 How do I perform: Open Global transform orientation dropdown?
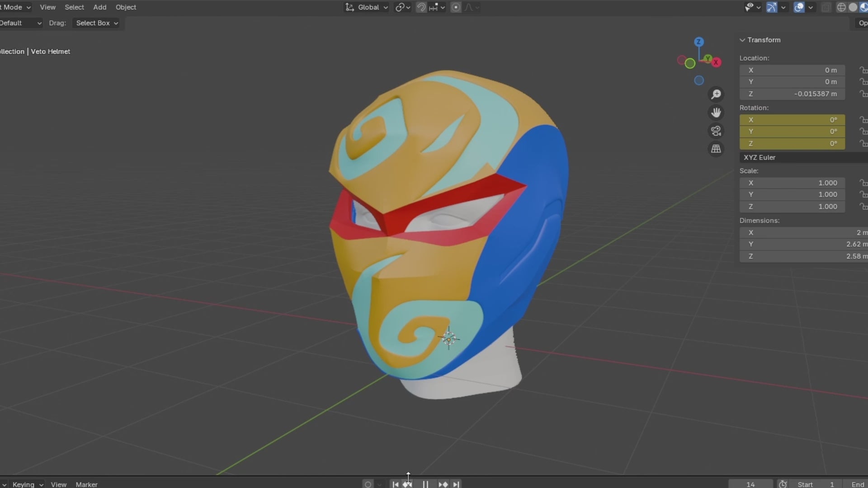click(367, 7)
